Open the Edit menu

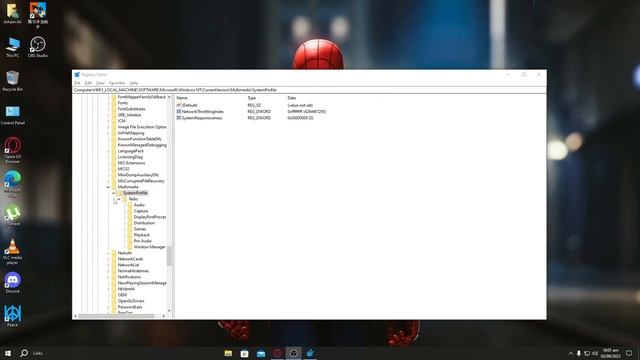(x=88, y=83)
